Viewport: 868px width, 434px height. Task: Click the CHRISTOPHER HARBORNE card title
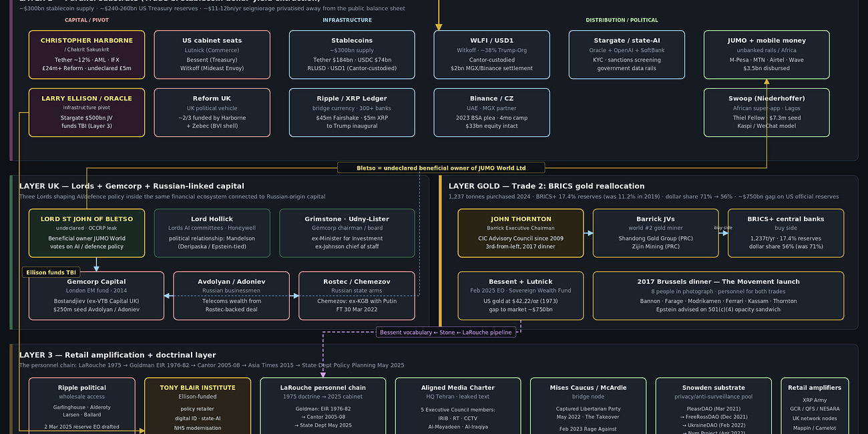point(87,41)
